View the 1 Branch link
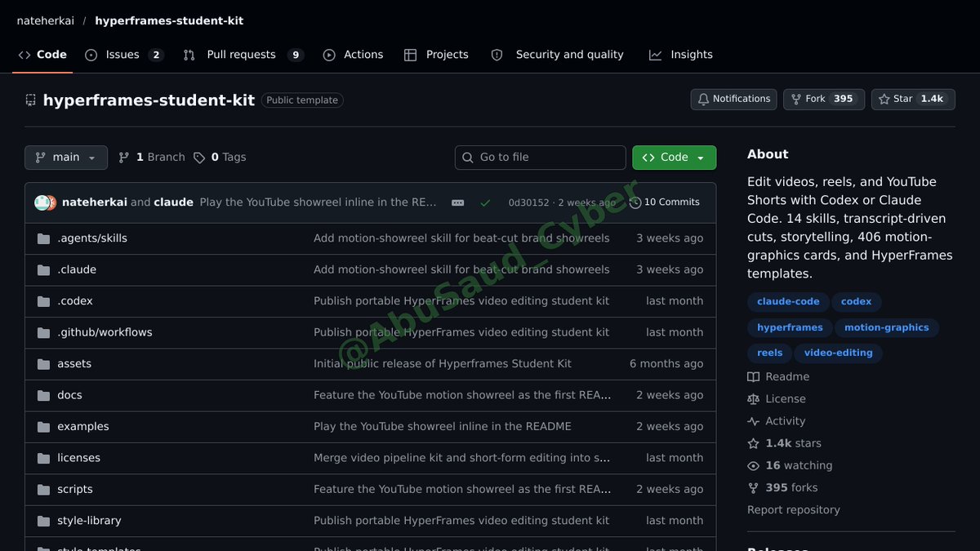Screen dimensions: 980x551 (x=152, y=158)
